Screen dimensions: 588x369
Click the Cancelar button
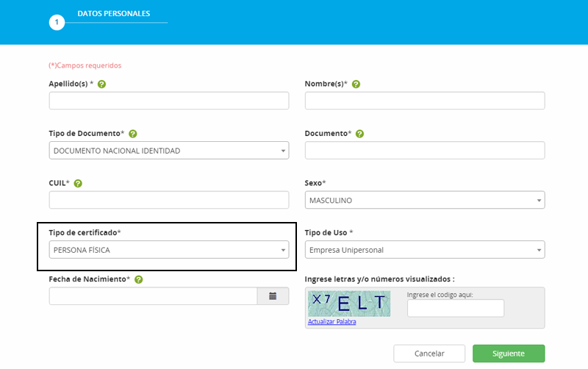click(429, 354)
